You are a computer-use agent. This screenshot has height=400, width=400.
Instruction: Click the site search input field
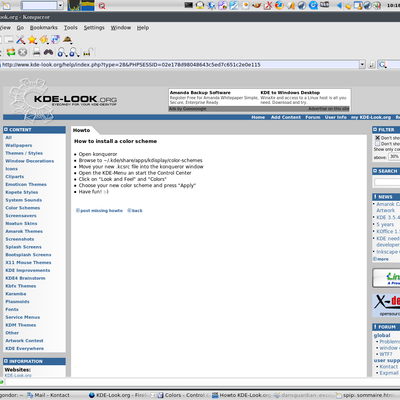pyautogui.click(x=387, y=182)
